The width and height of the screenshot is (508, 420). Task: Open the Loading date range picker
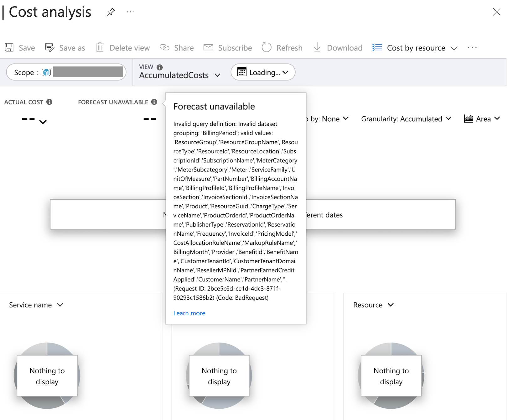pyautogui.click(x=263, y=72)
